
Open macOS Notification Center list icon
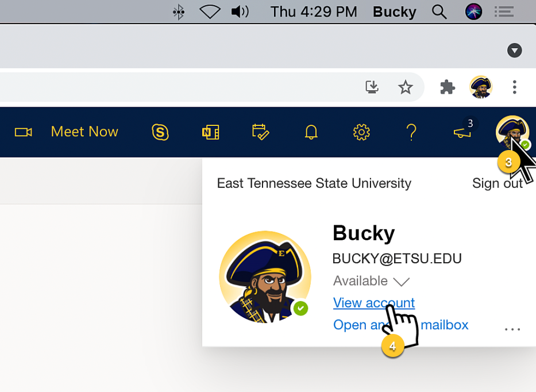click(x=504, y=12)
